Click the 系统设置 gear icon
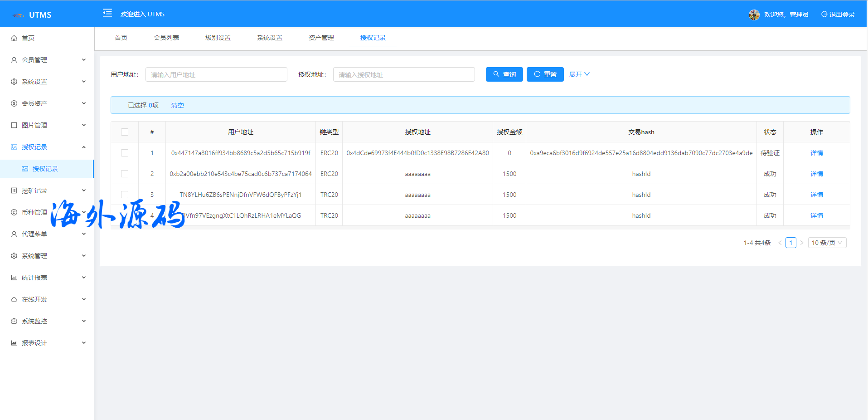This screenshot has width=868, height=420. pos(14,82)
